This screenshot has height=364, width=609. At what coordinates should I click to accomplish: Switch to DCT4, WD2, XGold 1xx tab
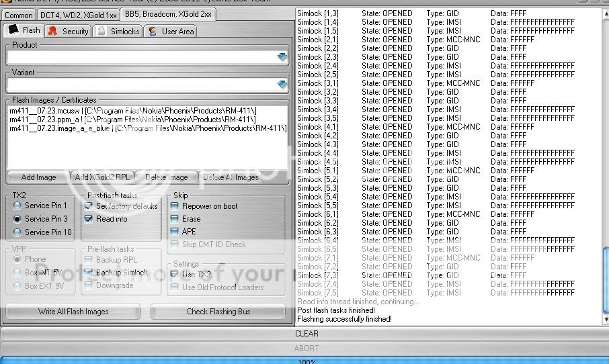tap(78, 15)
